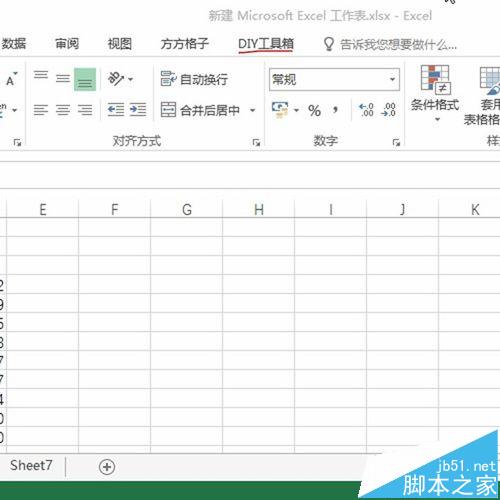Toggle 自动换行 wrap text
This screenshot has height=500, width=500.
(194, 79)
